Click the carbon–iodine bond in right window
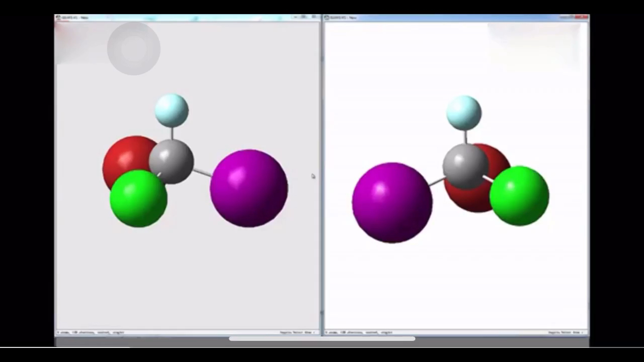The height and width of the screenshot is (362, 644). (x=437, y=182)
